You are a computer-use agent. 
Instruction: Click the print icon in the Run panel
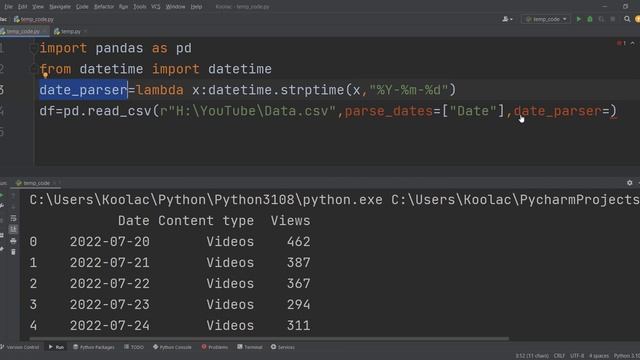click(13, 241)
